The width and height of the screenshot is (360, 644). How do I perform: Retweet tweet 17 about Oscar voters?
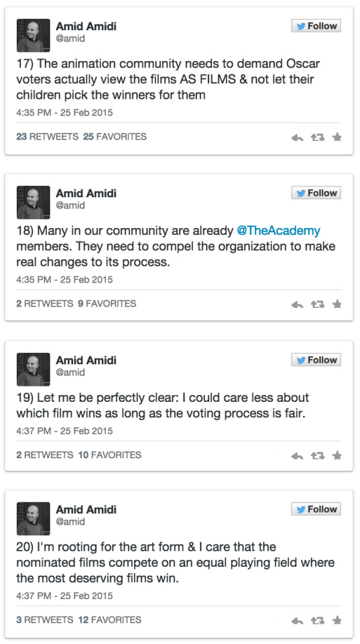point(317,138)
